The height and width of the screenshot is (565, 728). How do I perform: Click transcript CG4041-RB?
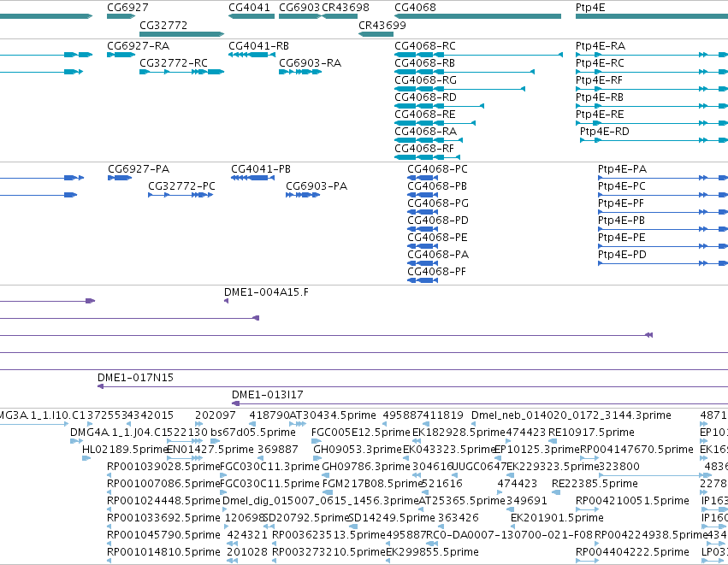pos(252,55)
